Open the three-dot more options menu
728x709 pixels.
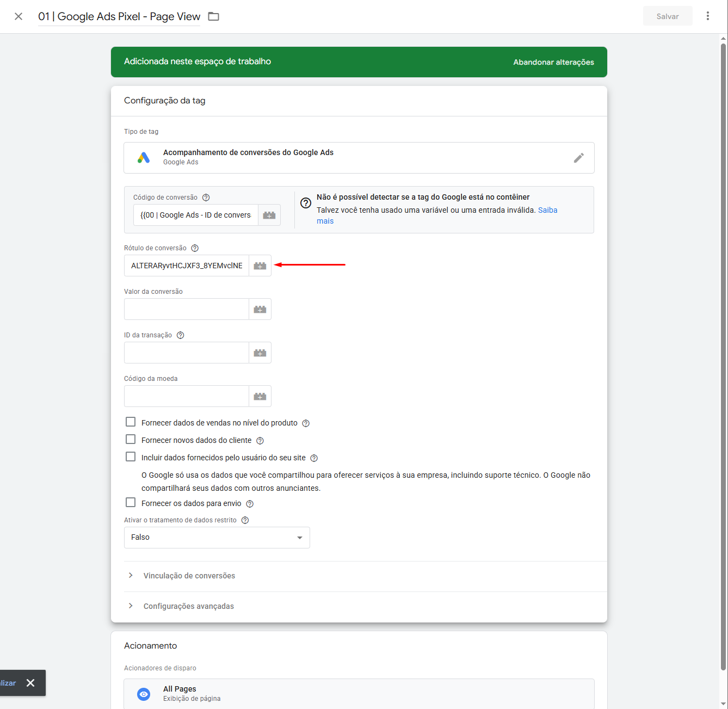pos(707,16)
